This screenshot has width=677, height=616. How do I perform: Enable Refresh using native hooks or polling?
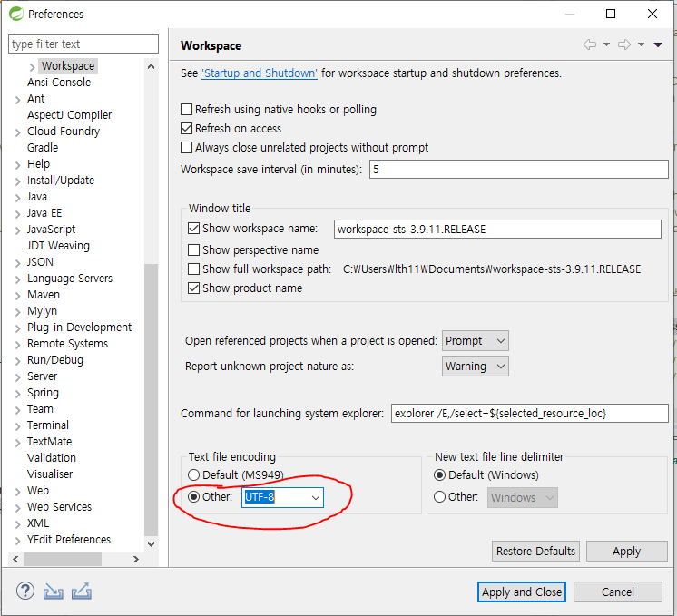(187, 109)
